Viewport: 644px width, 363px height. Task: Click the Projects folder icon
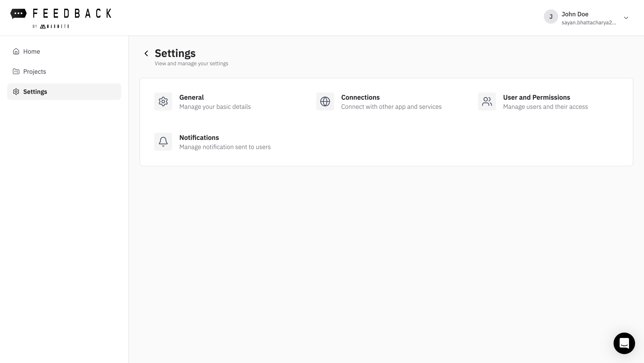16,72
